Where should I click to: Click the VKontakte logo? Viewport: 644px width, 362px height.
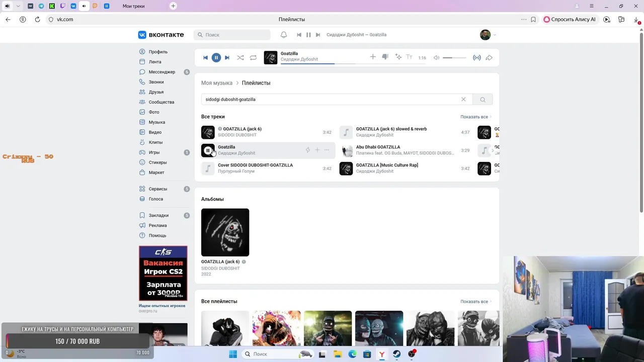(161, 35)
